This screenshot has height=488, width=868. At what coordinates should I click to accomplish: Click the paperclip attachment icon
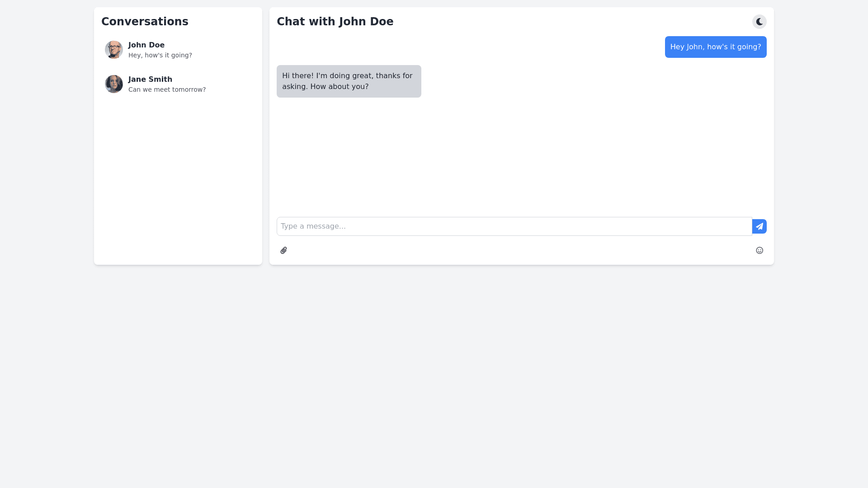pos(283,250)
